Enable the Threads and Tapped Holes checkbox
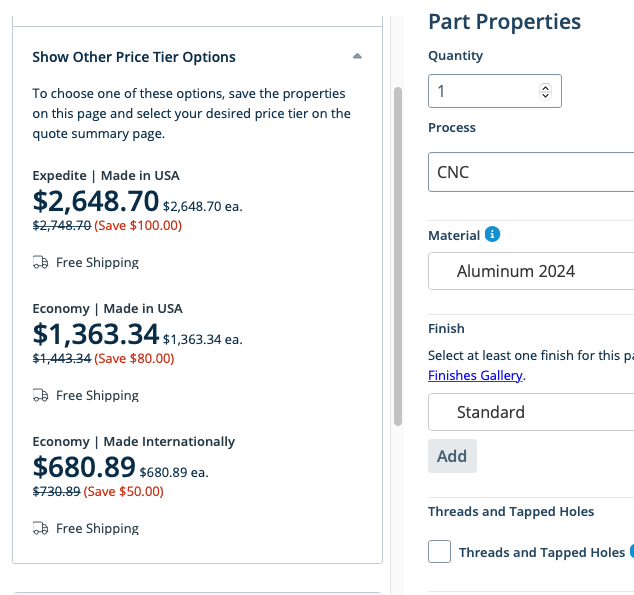This screenshot has height=595, width=634. (x=440, y=551)
